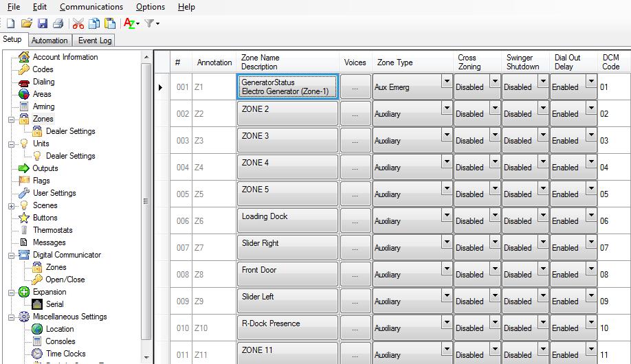The width and height of the screenshot is (631, 364).
Task: Click the row 001 selector arrow
Action: (x=161, y=87)
